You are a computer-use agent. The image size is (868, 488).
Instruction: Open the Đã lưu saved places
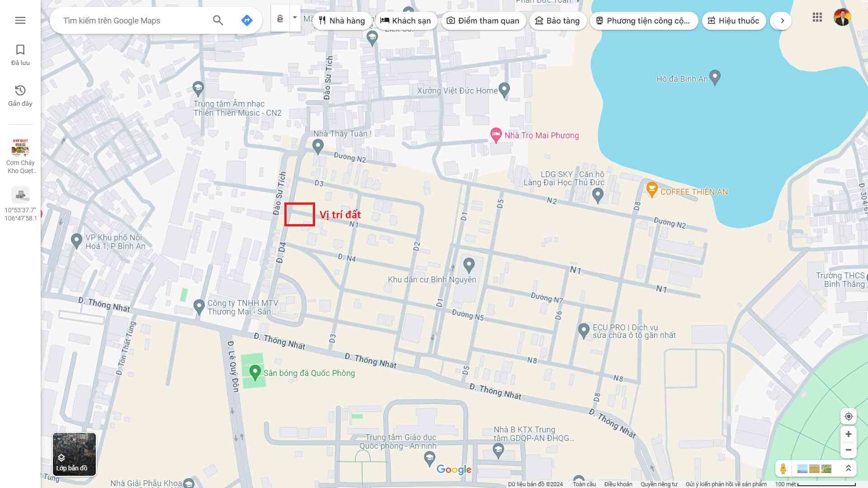[x=20, y=55]
